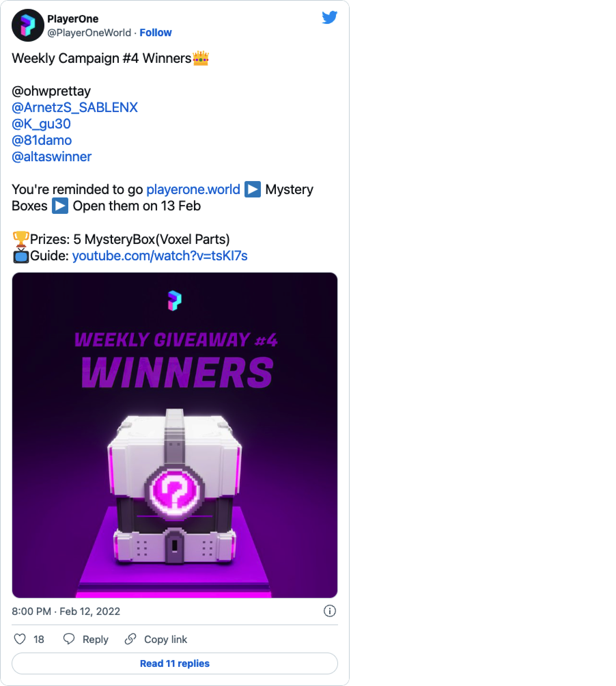Like the tweet with heart icon
This screenshot has height=686, width=616.
(x=20, y=639)
